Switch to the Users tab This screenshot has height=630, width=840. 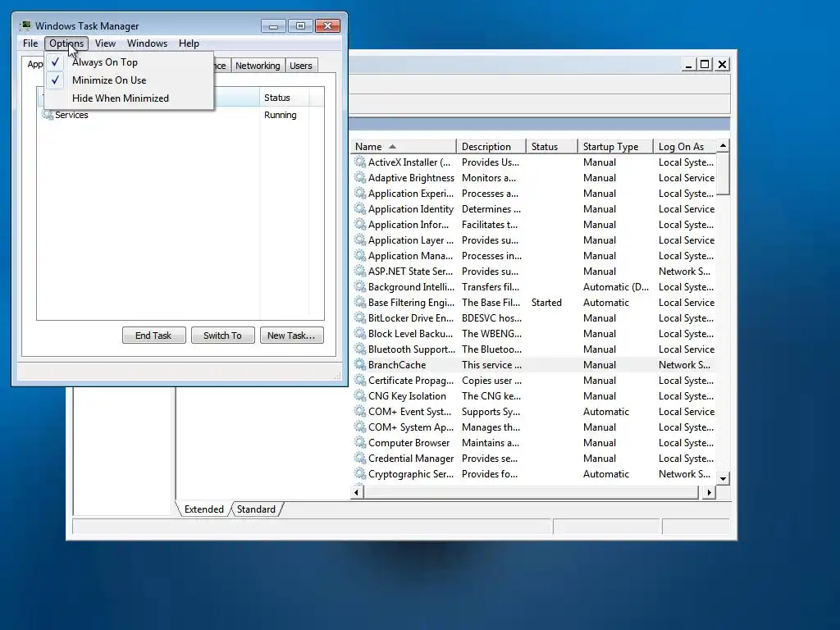(x=301, y=66)
